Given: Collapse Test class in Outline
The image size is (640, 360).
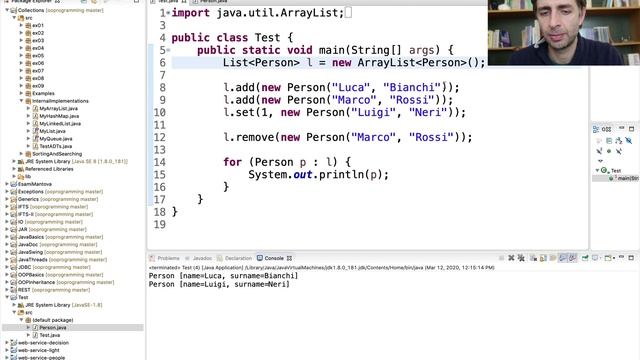Looking at the screenshot, I should [x=597, y=170].
